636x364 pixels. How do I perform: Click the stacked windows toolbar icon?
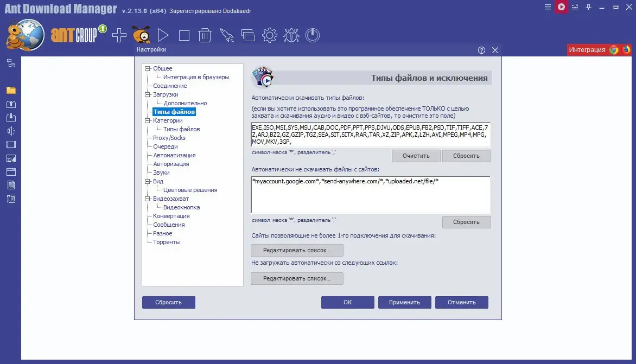(x=248, y=35)
